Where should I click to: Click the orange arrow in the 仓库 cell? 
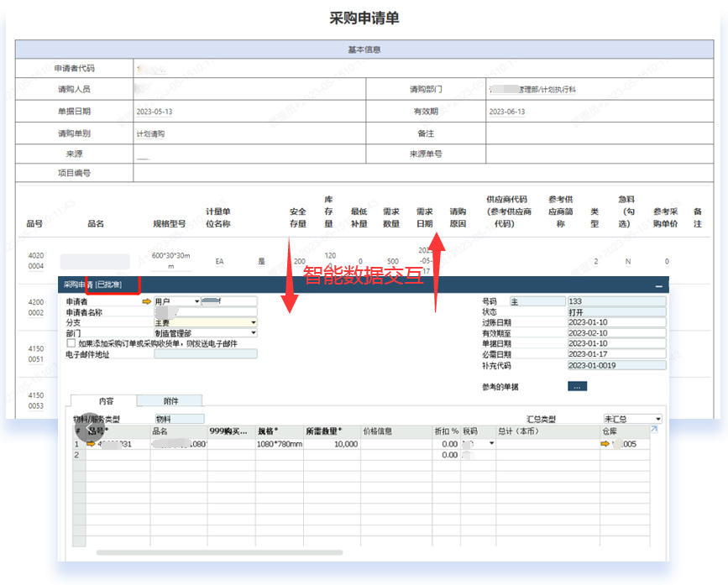point(605,444)
